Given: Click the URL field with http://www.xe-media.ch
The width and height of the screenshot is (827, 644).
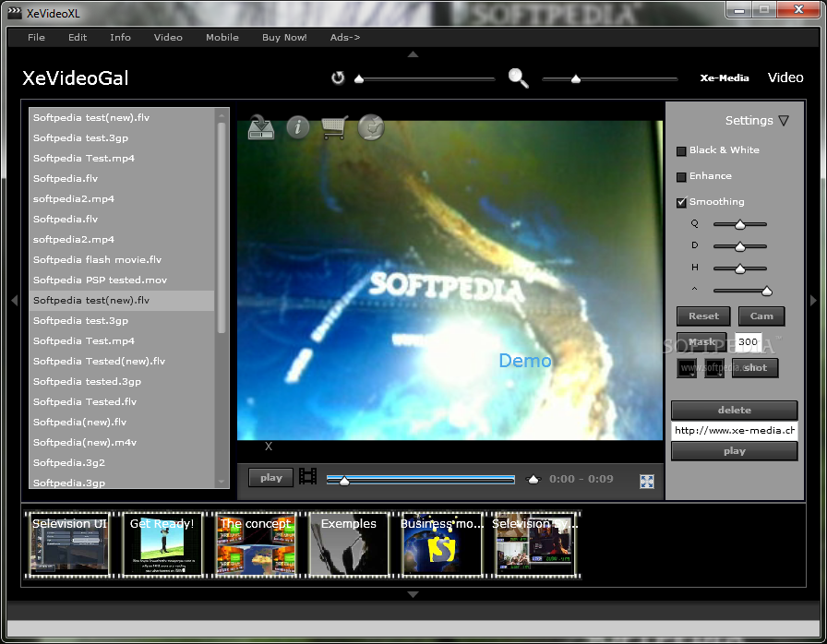Looking at the screenshot, I should (734, 431).
